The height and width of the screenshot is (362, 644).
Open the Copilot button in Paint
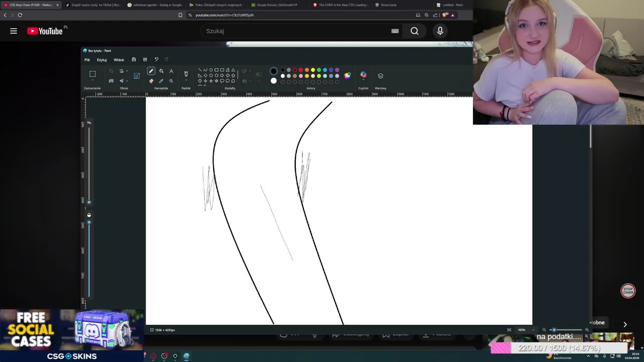(363, 74)
